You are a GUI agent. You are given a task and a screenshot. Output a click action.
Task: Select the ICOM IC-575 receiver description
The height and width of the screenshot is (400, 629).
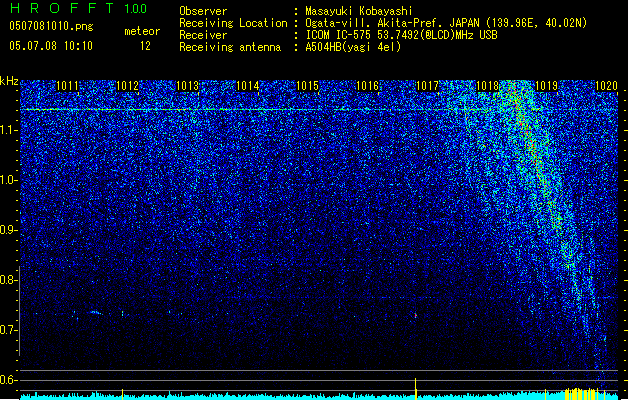402,35
